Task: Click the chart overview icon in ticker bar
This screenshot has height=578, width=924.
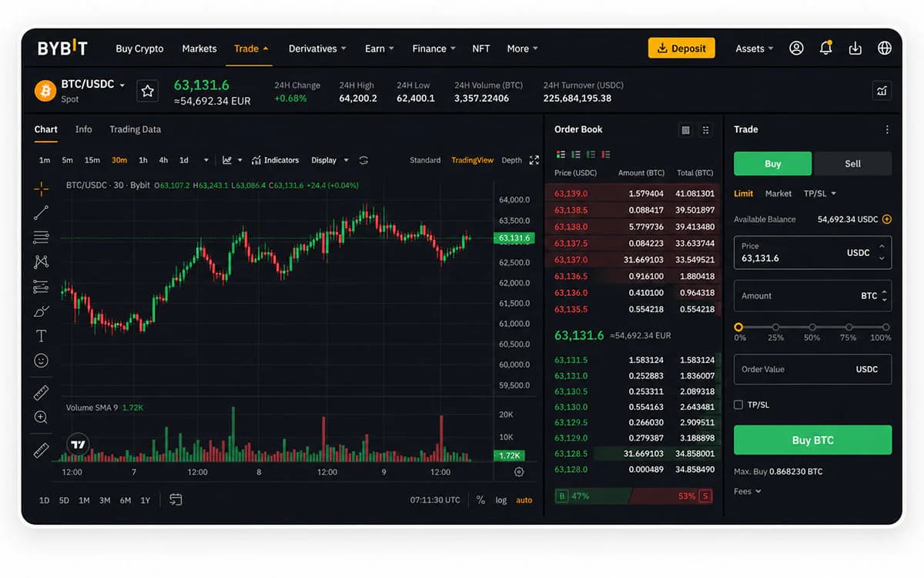Action: point(882,91)
